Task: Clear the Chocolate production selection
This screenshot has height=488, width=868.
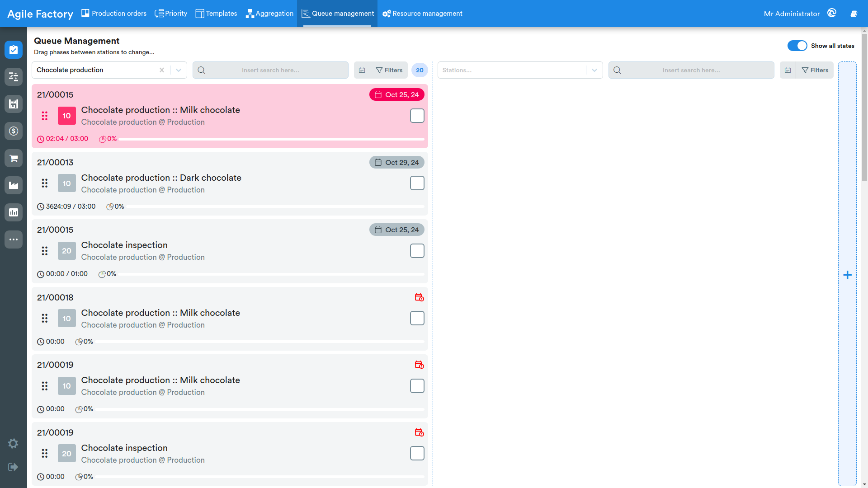Action: click(x=162, y=70)
